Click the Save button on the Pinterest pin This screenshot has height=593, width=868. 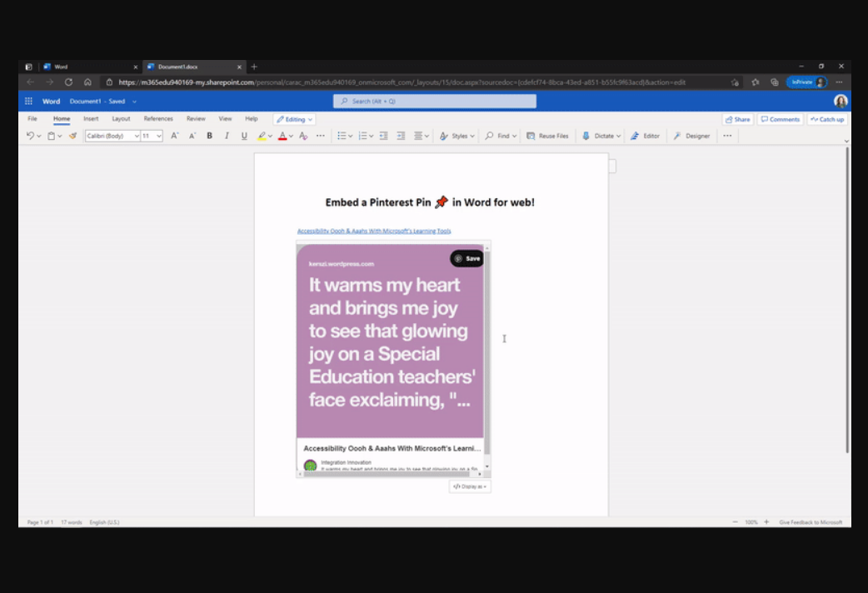click(x=467, y=258)
